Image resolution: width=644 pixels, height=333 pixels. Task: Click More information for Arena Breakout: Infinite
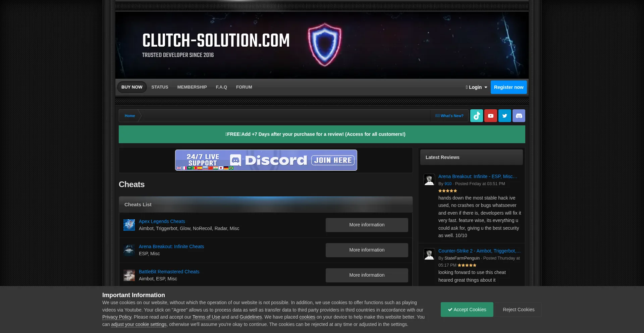(x=367, y=250)
